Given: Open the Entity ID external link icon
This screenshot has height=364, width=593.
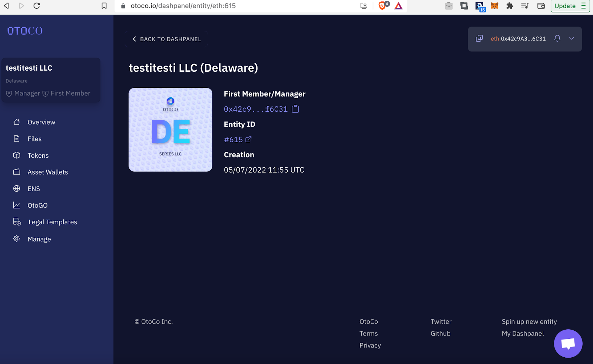Looking at the screenshot, I should (x=248, y=140).
